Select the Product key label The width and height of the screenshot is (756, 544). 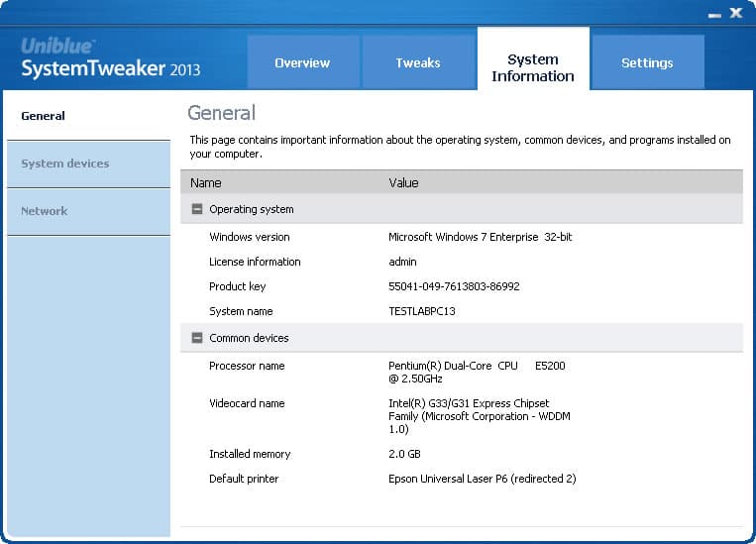(x=237, y=286)
